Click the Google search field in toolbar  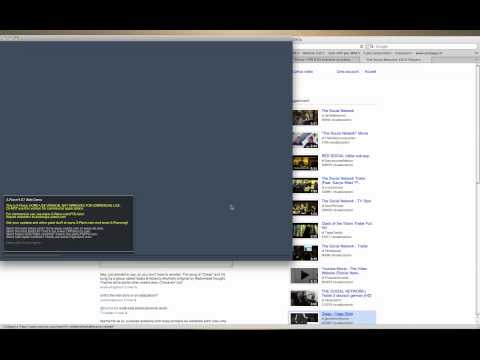click(x=423, y=46)
